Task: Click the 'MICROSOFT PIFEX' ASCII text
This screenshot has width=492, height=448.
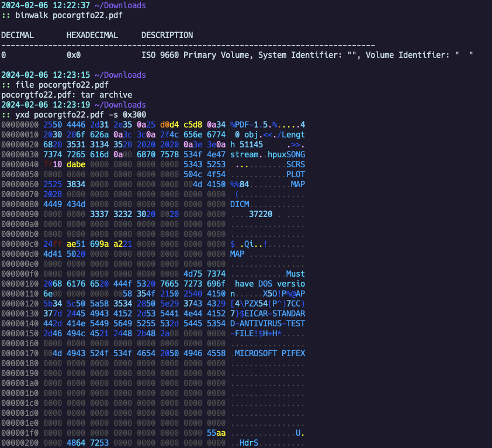Action: (270, 353)
